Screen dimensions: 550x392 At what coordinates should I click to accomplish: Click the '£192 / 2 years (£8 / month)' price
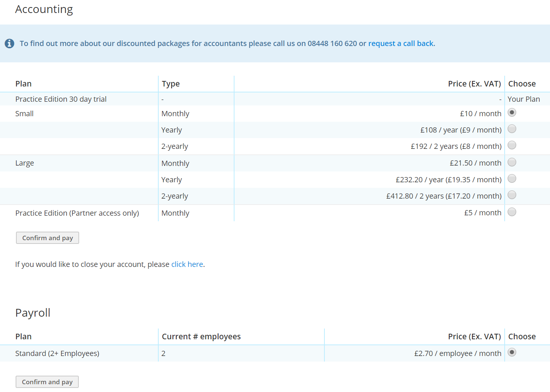[x=456, y=146]
